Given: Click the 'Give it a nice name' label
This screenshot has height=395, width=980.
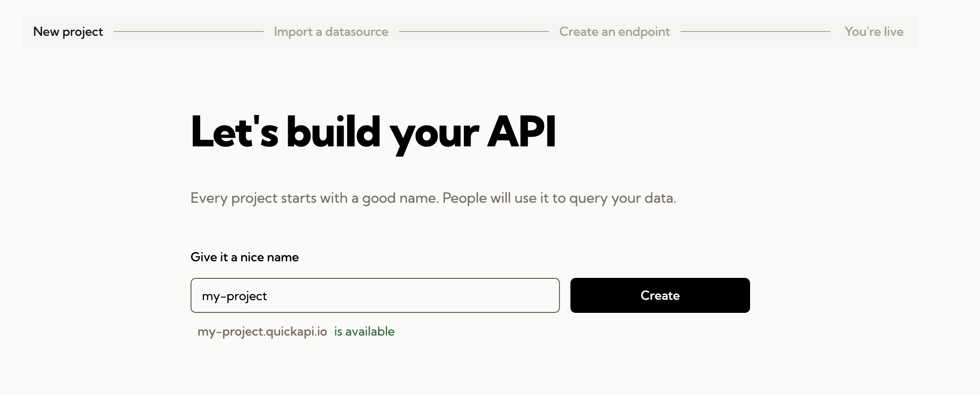Looking at the screenshot, I should [245, 257].
